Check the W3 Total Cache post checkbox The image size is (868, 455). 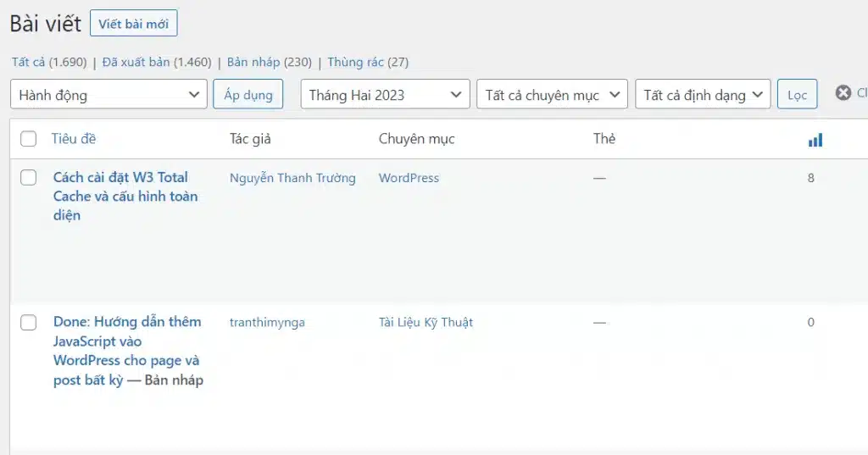28,178
